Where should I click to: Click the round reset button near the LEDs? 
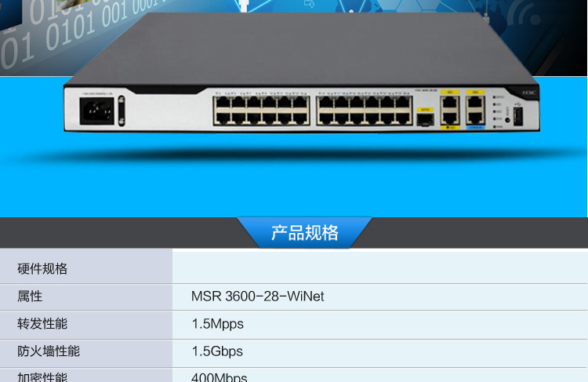click(507, 120)
